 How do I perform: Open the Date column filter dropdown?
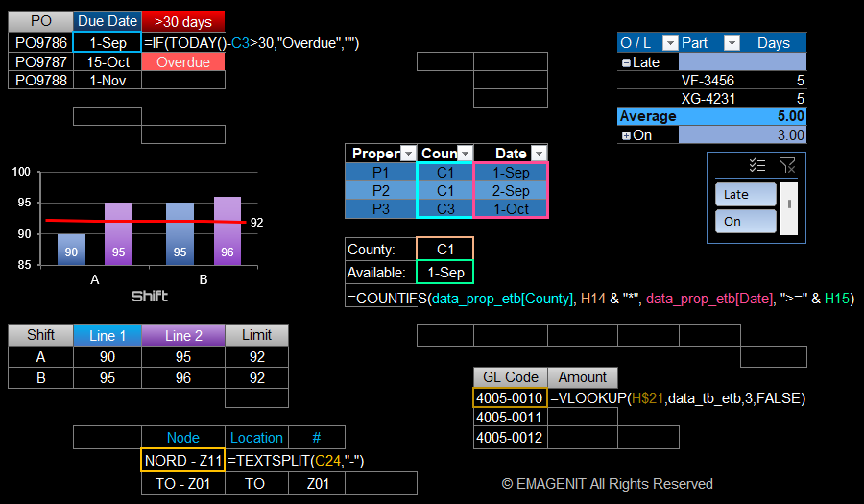(x=538, y=154)
